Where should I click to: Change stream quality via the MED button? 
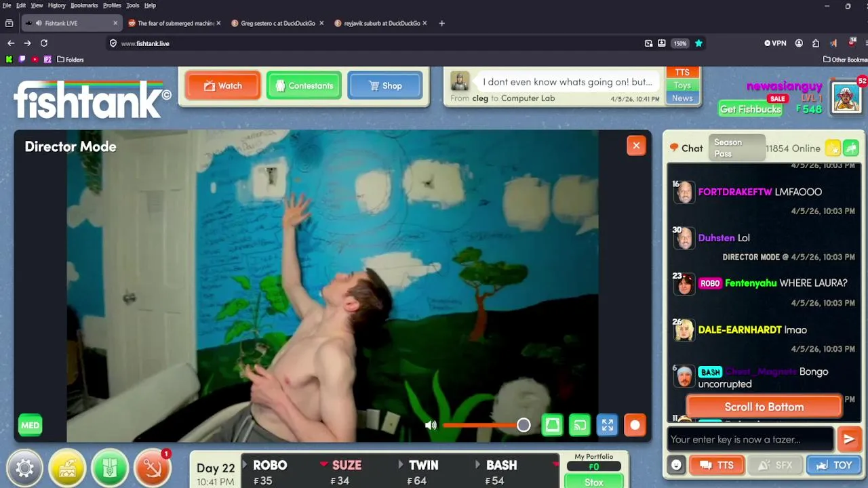click(x=30, y=425)
